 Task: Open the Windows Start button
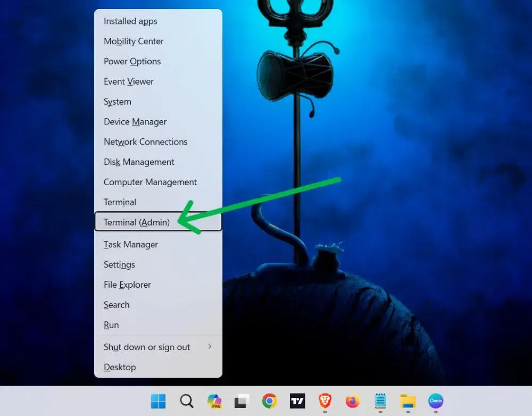pyautogui.click(x=158, y=401)
